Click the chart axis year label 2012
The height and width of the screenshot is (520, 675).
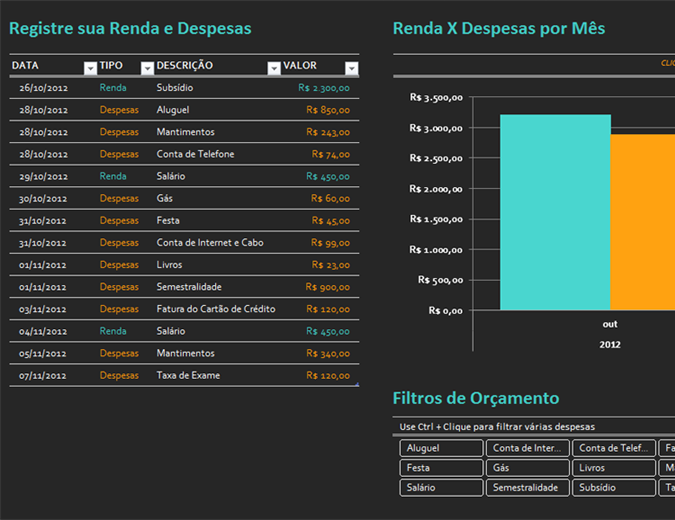click(x=610, y=345)
